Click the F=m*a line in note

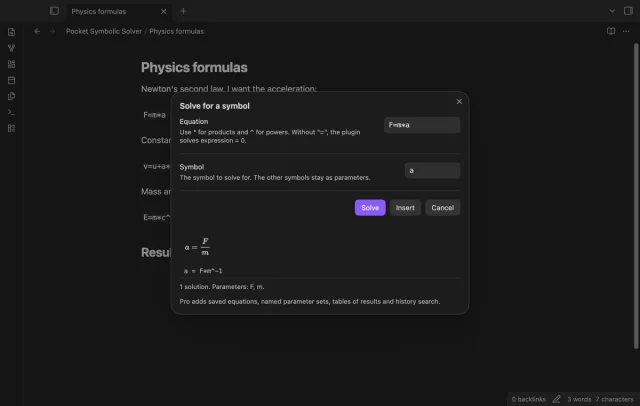click(x=154, y=115)
